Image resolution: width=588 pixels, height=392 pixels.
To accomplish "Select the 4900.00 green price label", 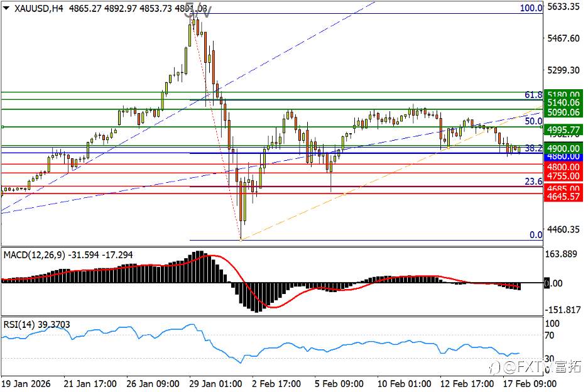I will pos(563,148).
